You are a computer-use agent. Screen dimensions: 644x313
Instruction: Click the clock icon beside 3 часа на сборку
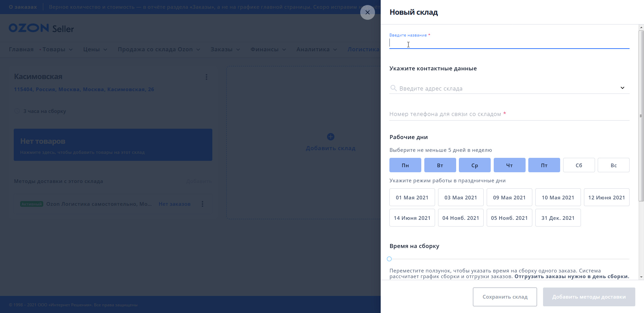[17, 111]
